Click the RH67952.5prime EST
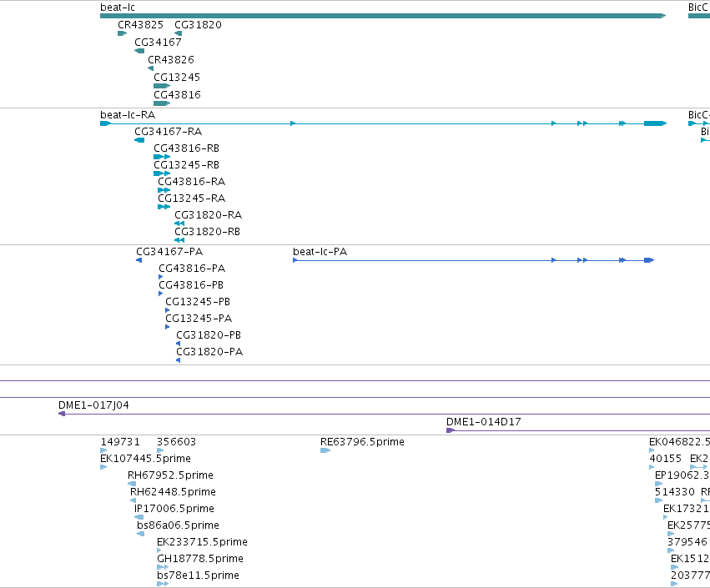Viewport: 710px width, 588px height. coord(132,484)
